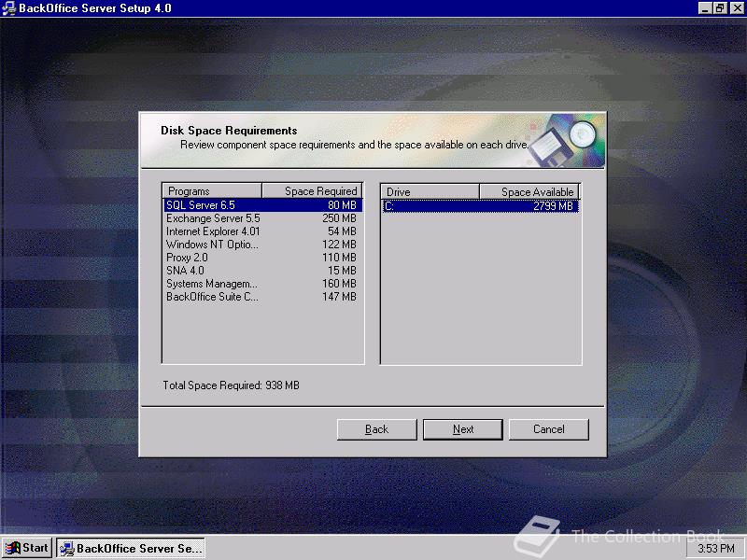Viewport: 747px width, 560px height.
Task: Click the BackOffice Setup title bar icon
Action: coord(8,8)
